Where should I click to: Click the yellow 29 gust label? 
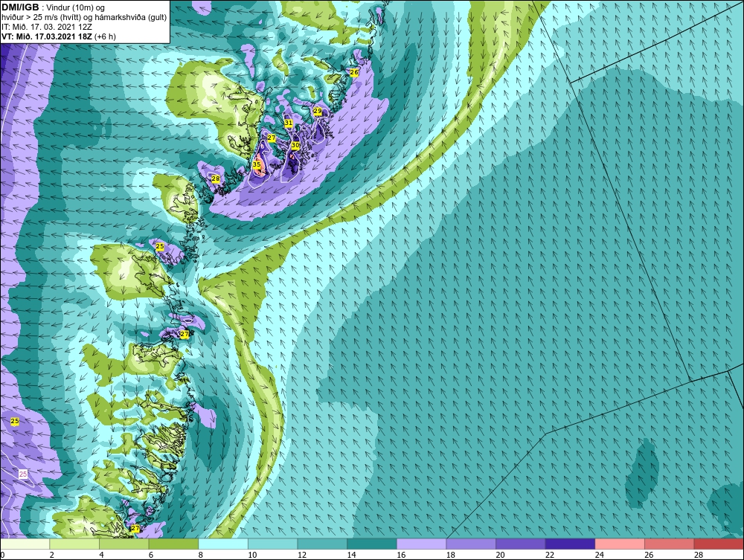[318, 111]
